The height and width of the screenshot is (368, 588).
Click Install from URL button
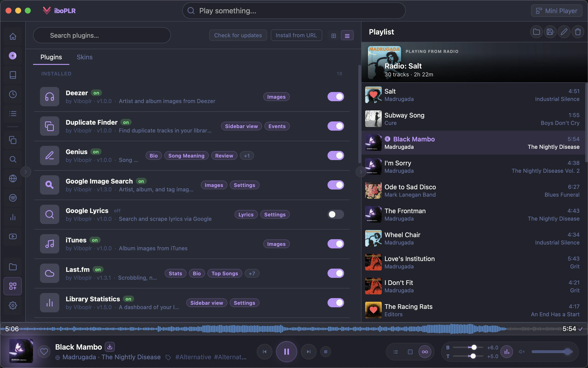tap(296, 35)
